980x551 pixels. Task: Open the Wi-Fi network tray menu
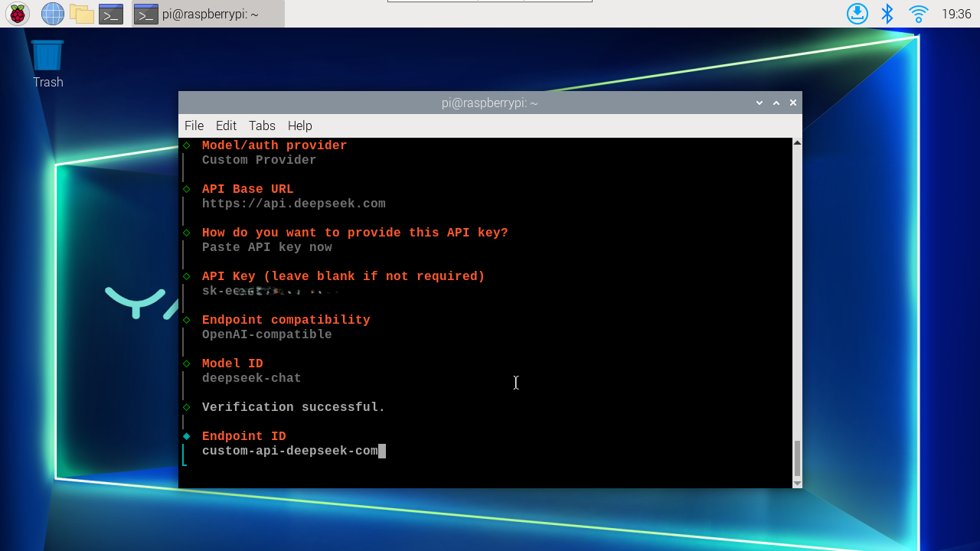(x=918, y=14)
